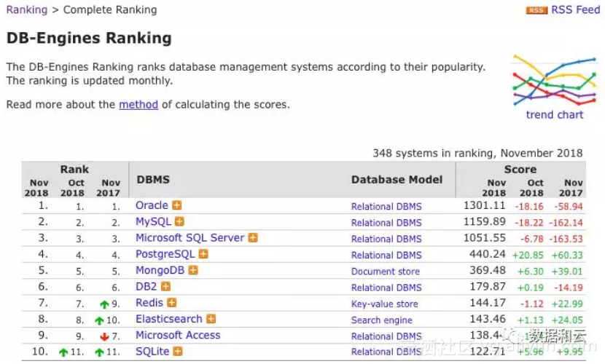Image resolution: width=605 pixels, height=364 pixels.
Task: Expand the plus icon next to MySQL
Action: [x=179, y=221]
